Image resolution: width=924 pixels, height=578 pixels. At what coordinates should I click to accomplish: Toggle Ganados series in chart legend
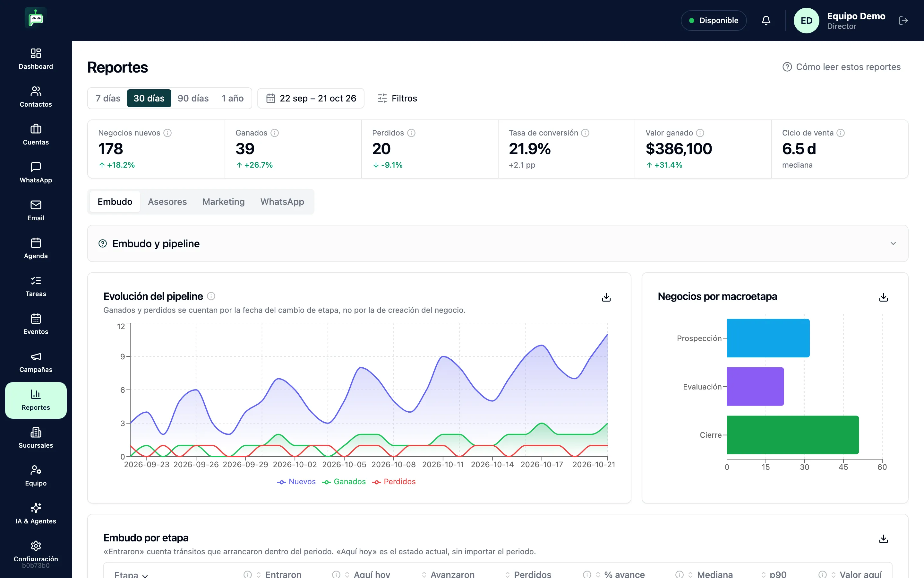pos(344,482)
